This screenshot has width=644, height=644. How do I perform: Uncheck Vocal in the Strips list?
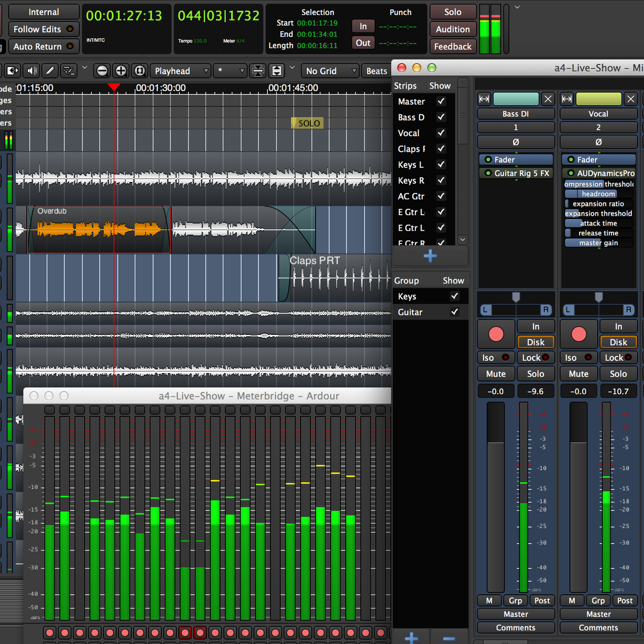(x=441, y=133)
